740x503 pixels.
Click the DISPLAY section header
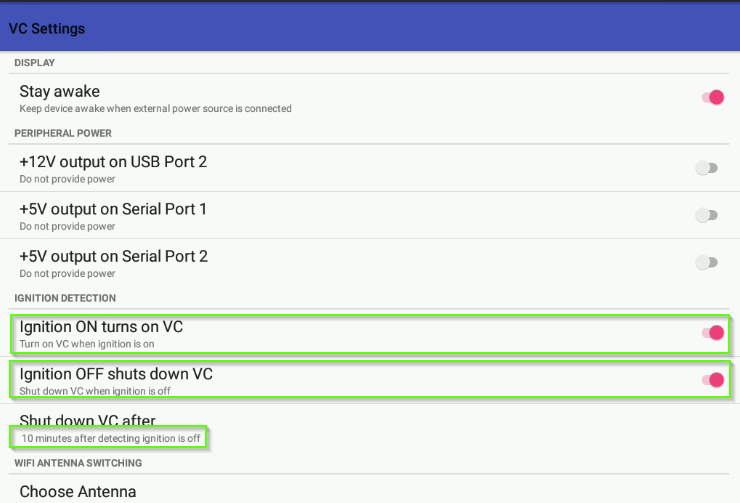(34, 63)
